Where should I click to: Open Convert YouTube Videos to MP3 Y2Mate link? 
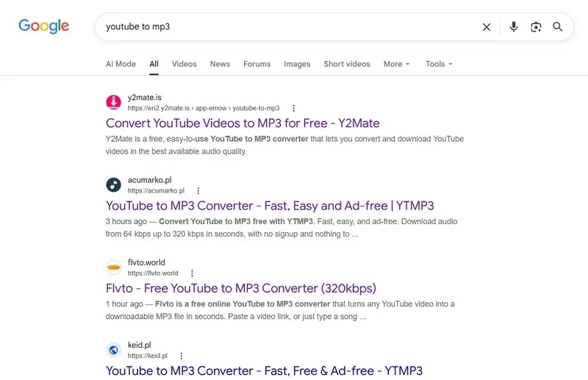[243, 123]
